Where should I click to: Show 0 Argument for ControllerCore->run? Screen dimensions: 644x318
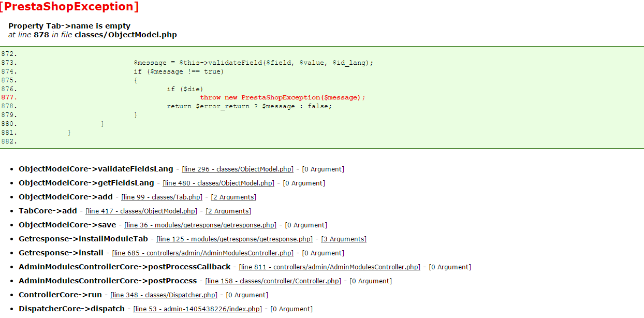[x=247, y=295]
